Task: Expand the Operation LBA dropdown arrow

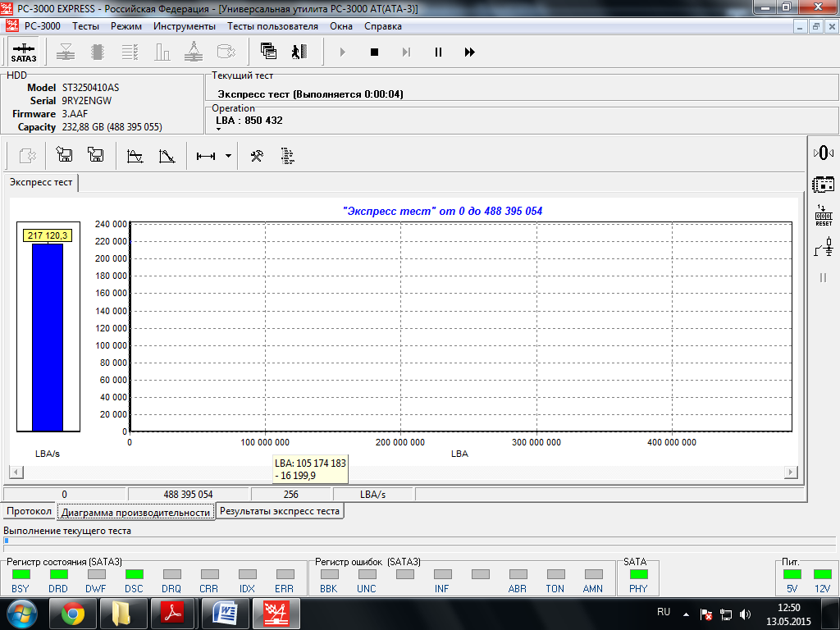Action: (x=218, y=129)
